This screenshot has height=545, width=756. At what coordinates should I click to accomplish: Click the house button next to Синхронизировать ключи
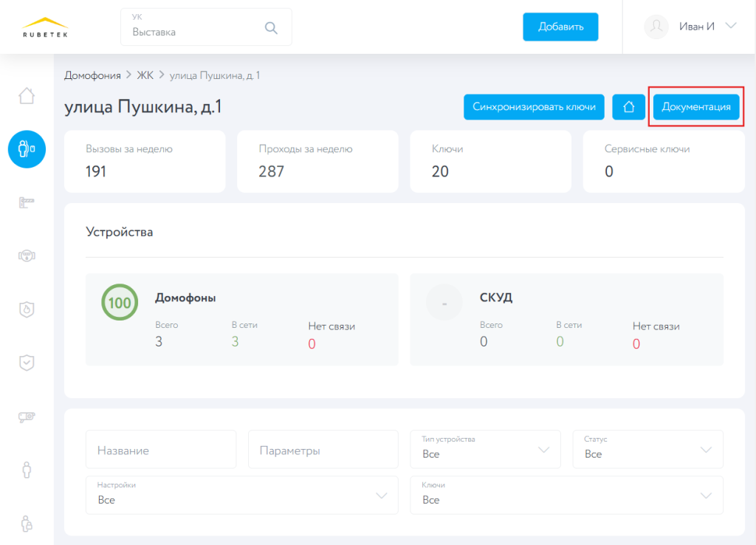tap(629, 107)
